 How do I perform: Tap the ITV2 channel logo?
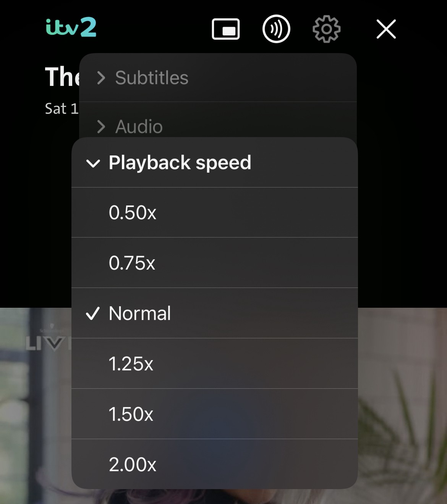tap(71, 27)
